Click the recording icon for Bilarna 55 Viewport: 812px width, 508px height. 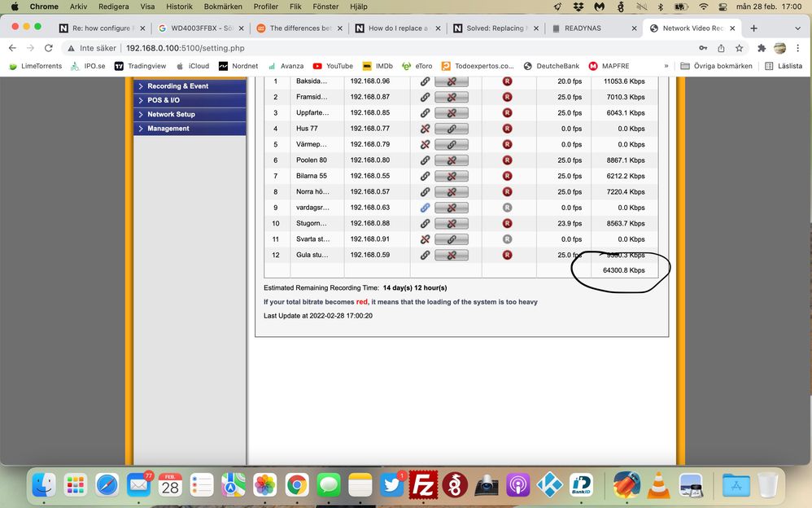[507, 176]
